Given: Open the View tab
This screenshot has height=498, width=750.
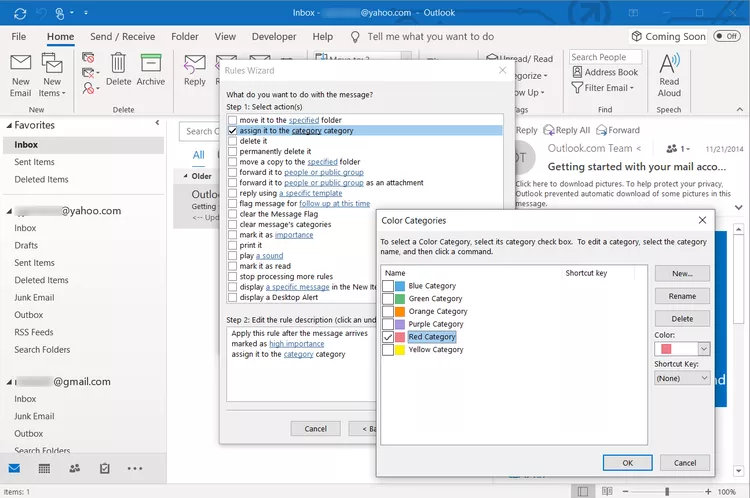Looking at the screenshot, I should tap(225, 37).
